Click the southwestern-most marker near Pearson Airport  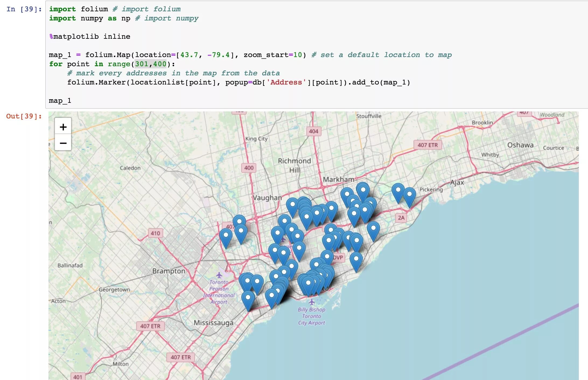(x=248, y=300)
